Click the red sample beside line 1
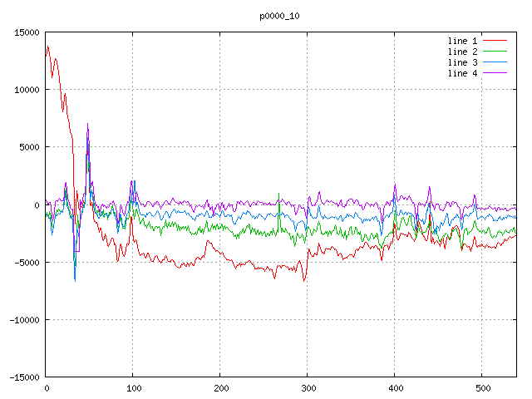 coord(495,41)
